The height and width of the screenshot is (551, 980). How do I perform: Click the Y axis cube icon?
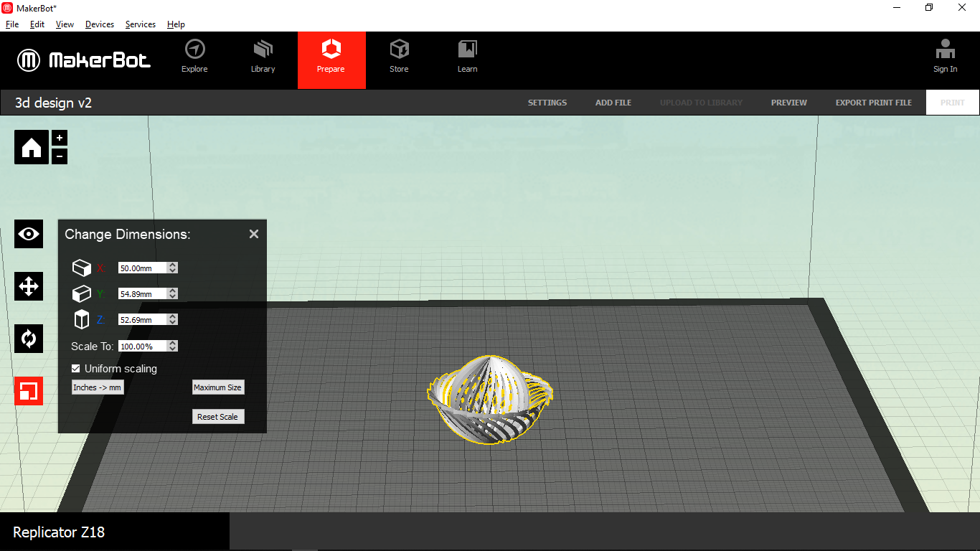pos(82,293)
